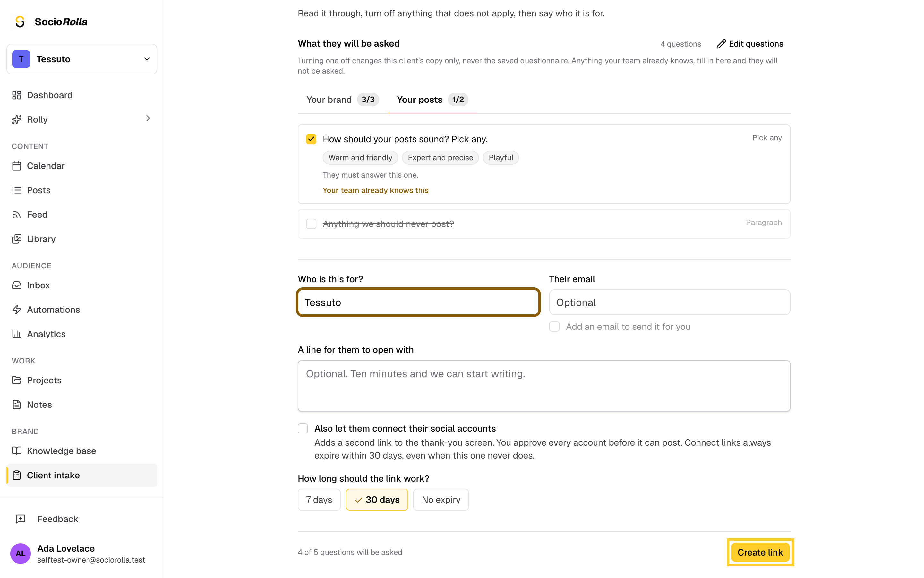Click the Rolly sparkle icon
The height and width of the screenshot is (578, 924).
(x=16, y=120)
